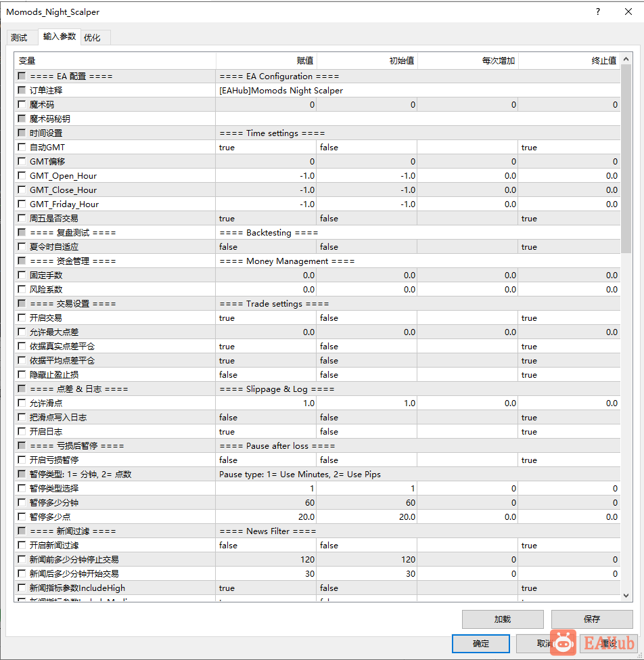Enable the 夏令时自适应 checkbox

22,246
